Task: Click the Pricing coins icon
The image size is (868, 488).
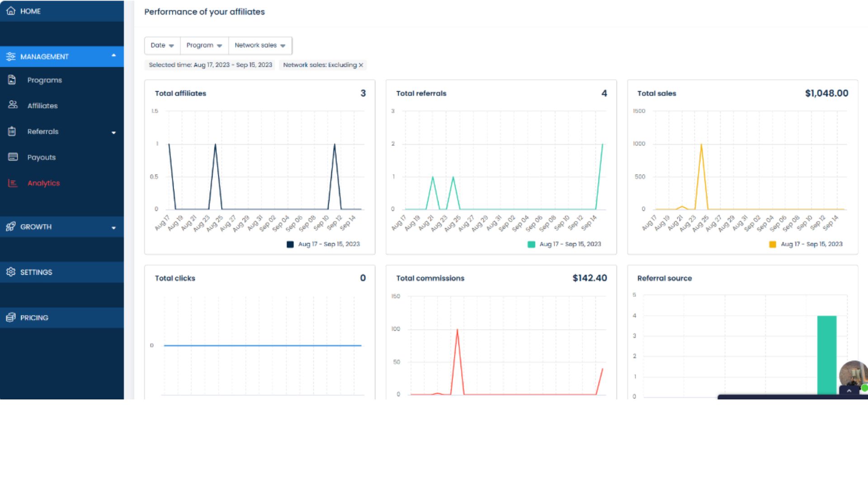Action: [x=11, y=317]
